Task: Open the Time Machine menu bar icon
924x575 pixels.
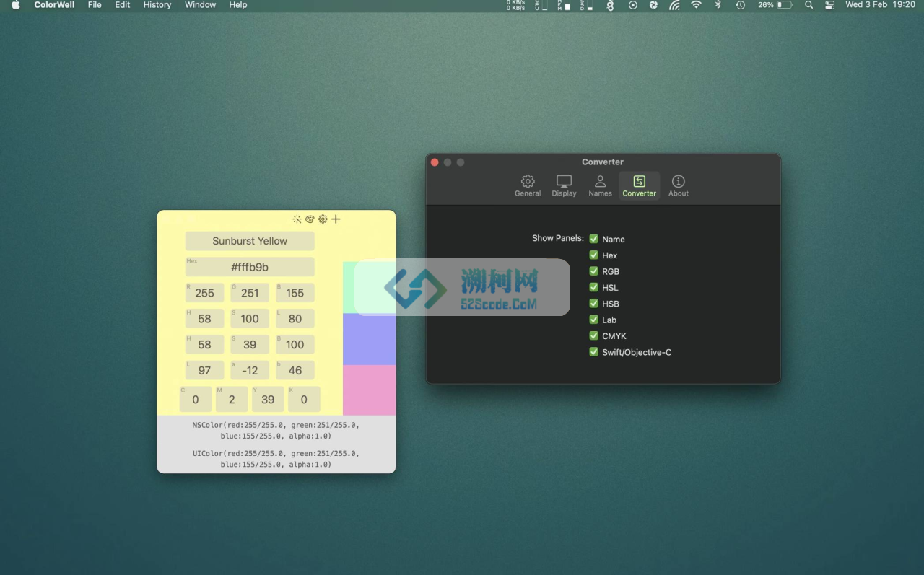Action: [740, 5]
